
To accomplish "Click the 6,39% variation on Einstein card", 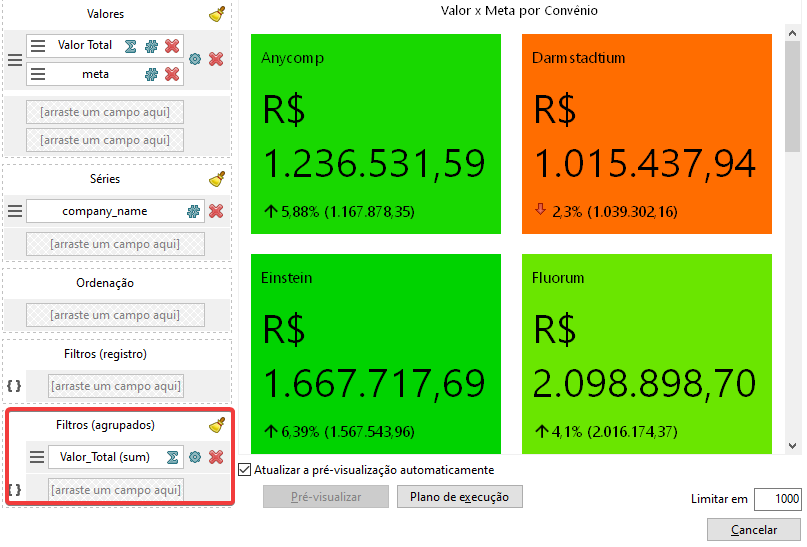I will (x=300, y=431).
